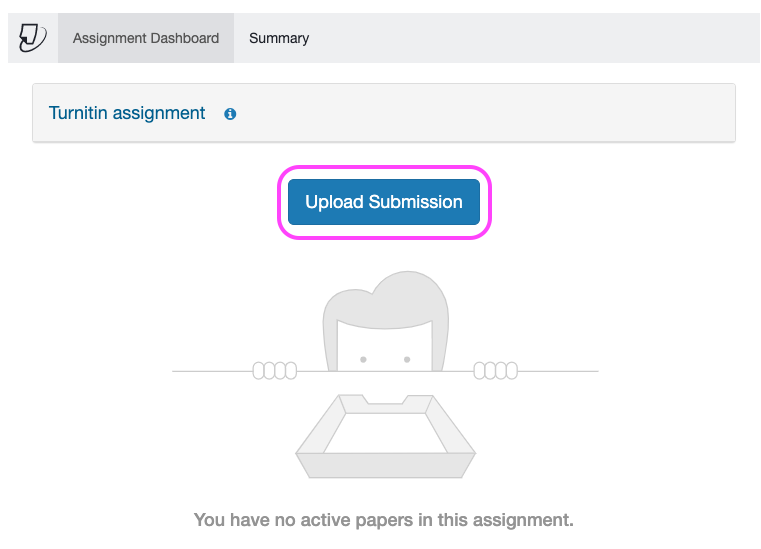Viewport: 761px width, 549px height.
Task: Click the word 'Upload' on the blue button
Action: (333, 202)
